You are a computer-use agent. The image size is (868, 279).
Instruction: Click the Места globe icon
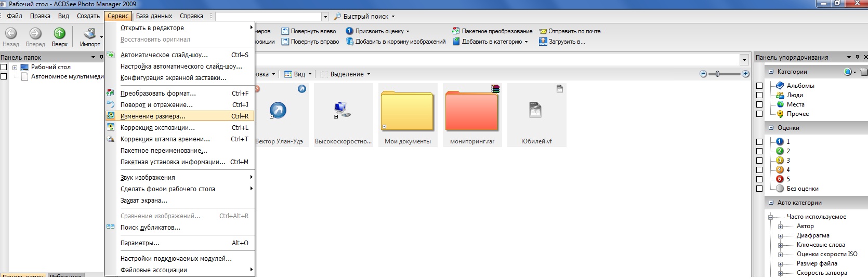click(x=780, y=104)
